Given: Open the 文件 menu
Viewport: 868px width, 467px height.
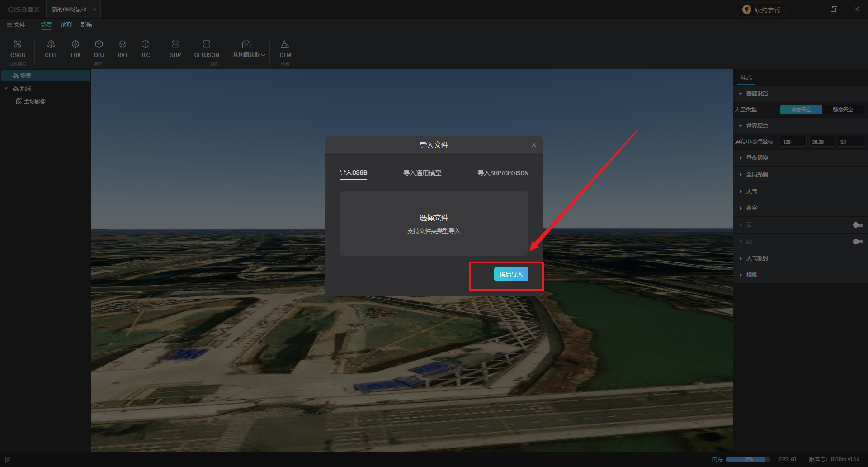Looking at the screenshot, I should pos(16,25).
